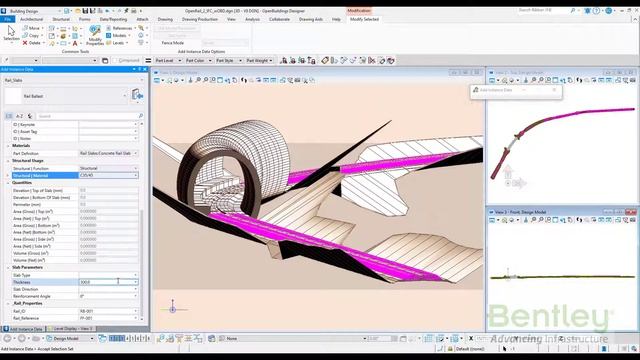Viewport: 640px width, 360px height.
Task: Switch to the Add Instance Data bottom tab
Action: (x=23, y=329)
